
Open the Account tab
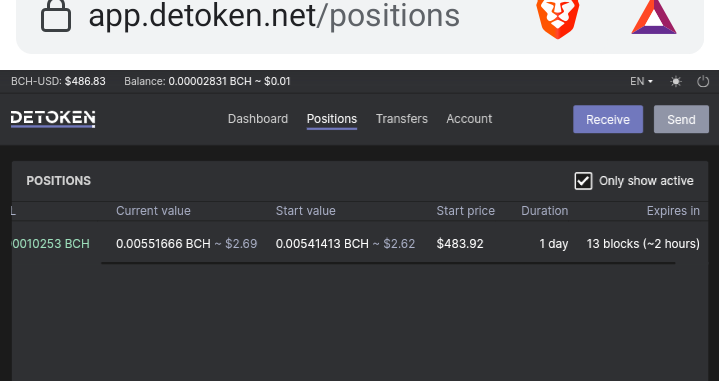[469, 119]
